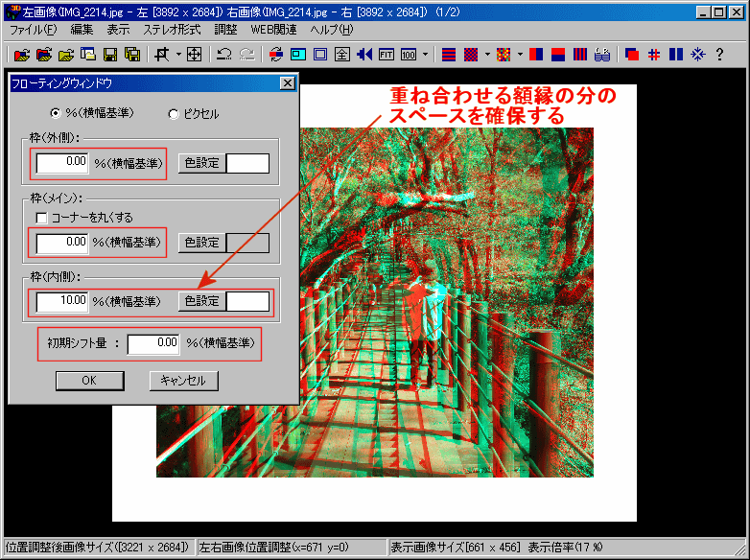Select the ピクセル radio button
This screenshot has height=560, width=750.
(174, 114)
